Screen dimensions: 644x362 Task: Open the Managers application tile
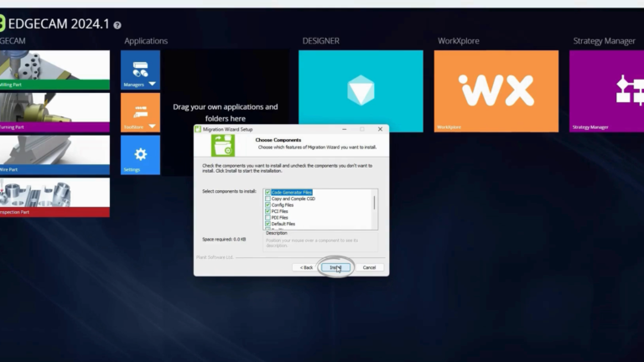point(140,70)
